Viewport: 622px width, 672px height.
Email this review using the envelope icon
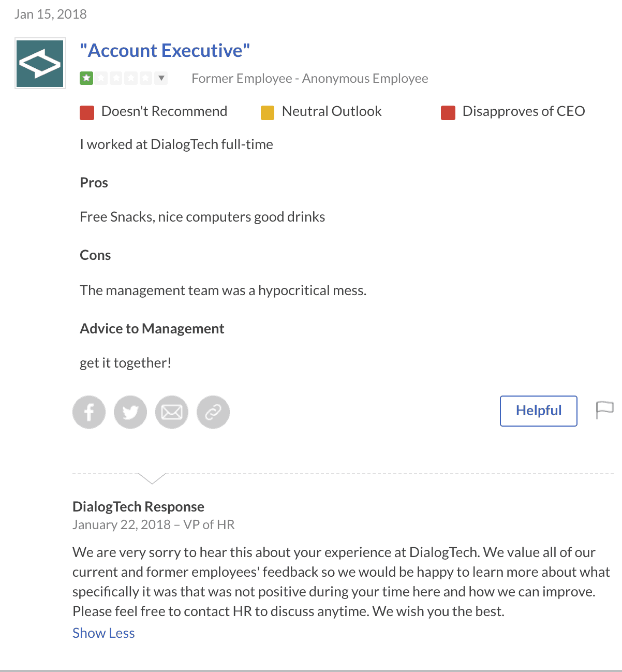(171, 412)
